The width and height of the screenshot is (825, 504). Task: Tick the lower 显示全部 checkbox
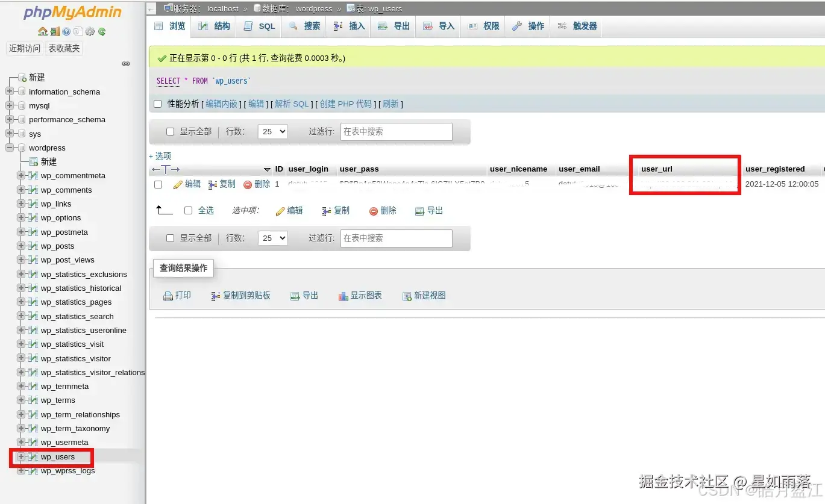(x=170, y=238)
